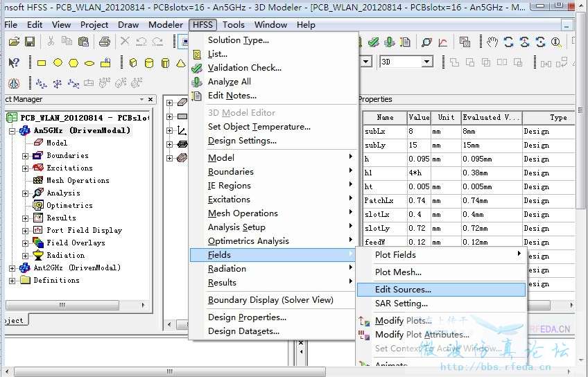Viewport: 588px width, 377px height.
Task: Expand Ant2GHz design node
Action: click(12, 268)
